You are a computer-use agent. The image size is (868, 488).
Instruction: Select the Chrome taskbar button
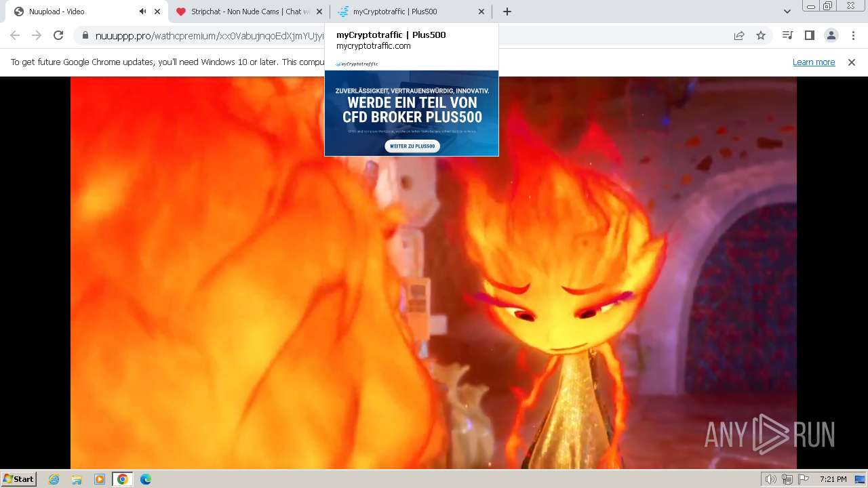[x=122, y=479]
